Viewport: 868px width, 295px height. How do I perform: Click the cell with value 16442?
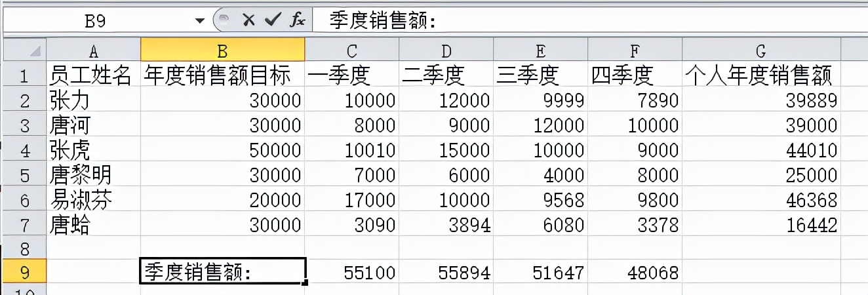coord(761,224)
